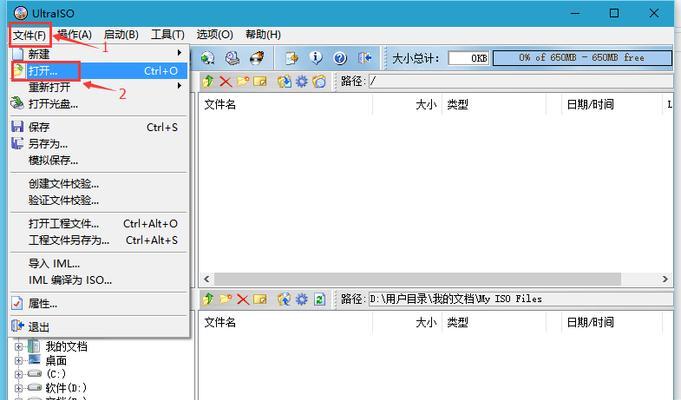Choose IML 编译为 ISO... menu entry
The width and height of the screenshot is (681, 400).
99,280
